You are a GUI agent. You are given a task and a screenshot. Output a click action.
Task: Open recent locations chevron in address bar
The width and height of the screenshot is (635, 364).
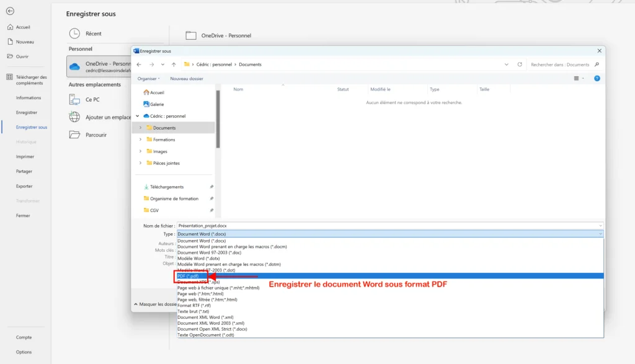pyautogui.click(x=507, y=64)
